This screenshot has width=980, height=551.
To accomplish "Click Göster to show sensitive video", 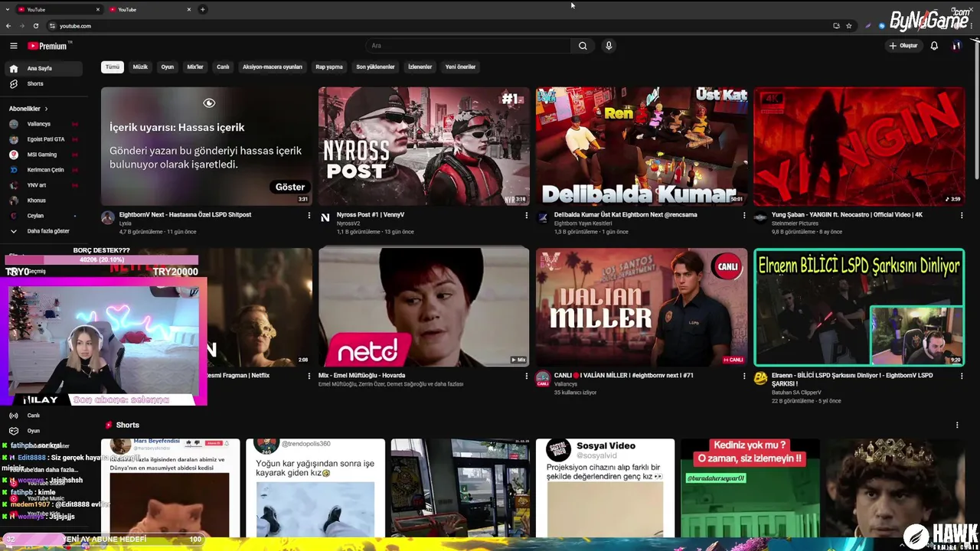I will pyautogui.click(x=290, y=187).
